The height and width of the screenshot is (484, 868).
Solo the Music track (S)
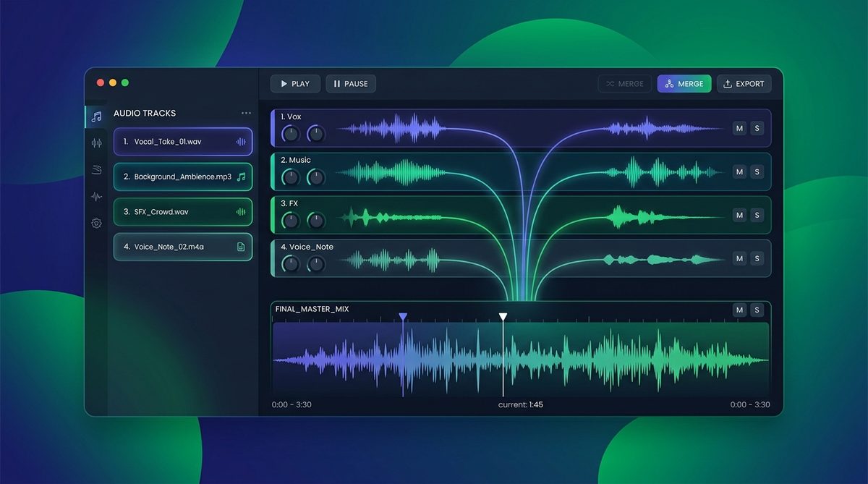[757, 172]
